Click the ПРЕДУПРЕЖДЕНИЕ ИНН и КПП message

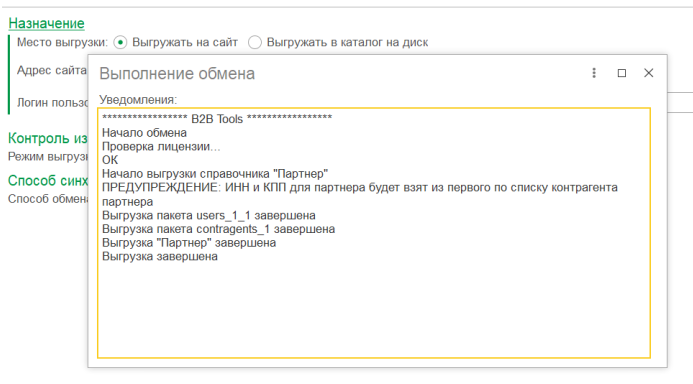[360, 194]
